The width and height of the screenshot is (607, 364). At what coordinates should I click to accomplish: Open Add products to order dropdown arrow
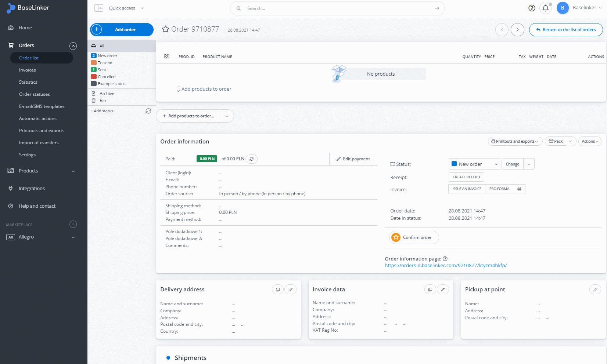227,116
